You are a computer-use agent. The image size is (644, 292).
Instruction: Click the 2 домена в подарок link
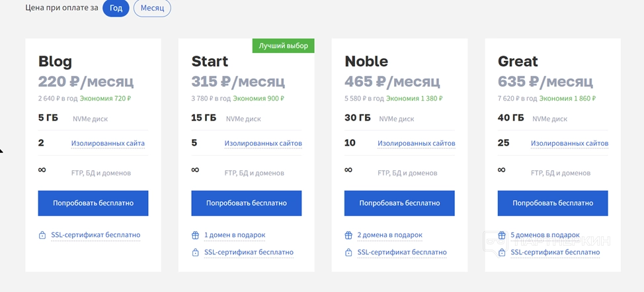389,235
